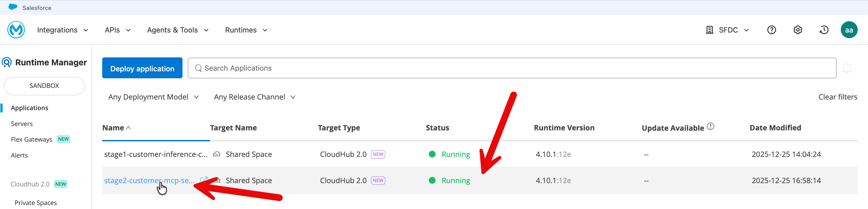Click the Date Modified column header
Image resolution: width=868 pixels, height=209 pixels.
point(775,128)
